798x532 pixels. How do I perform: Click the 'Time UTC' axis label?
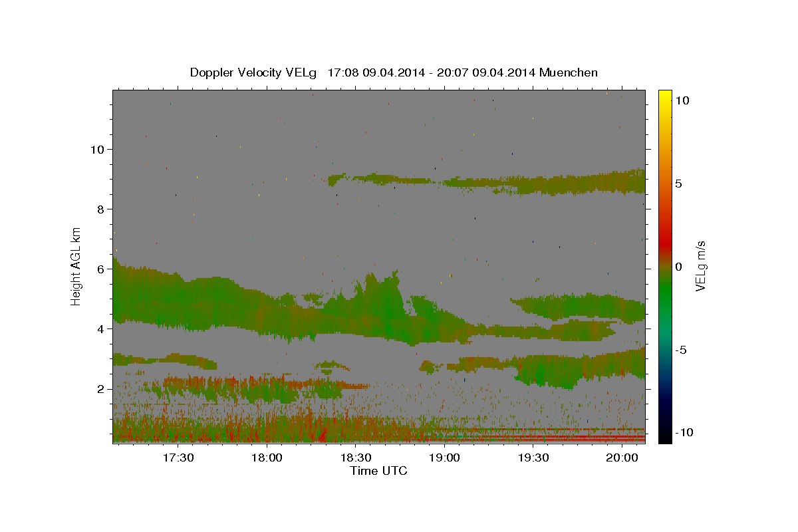click(x=378, y=471)
